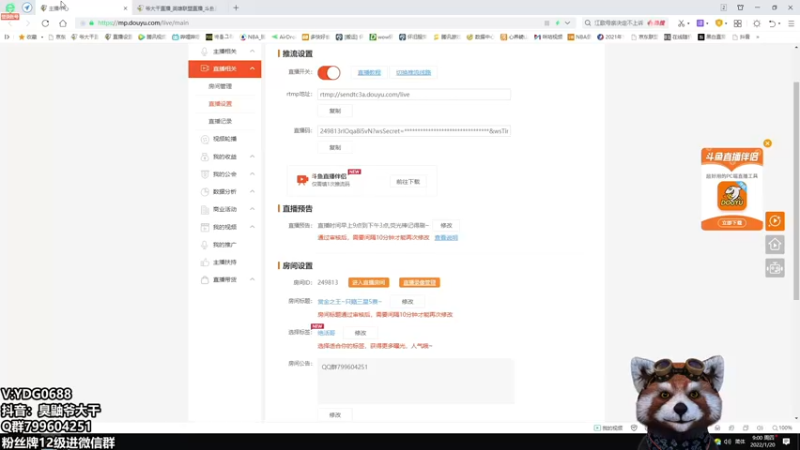Click 立即下载 in the Douyu ad
Screen dimensions: 800x450
click(732, 223)
